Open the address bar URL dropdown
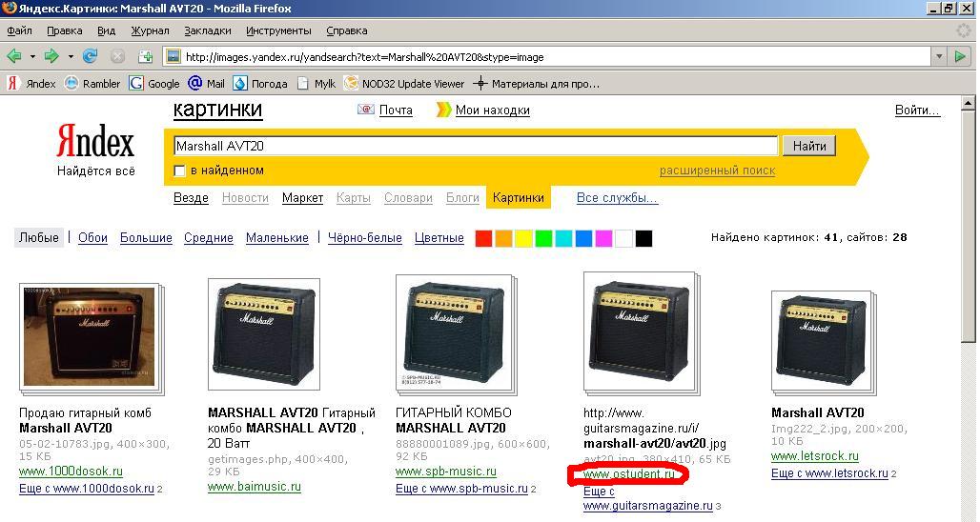The height and width of the screenshot is (522, 980). (939, 57)
